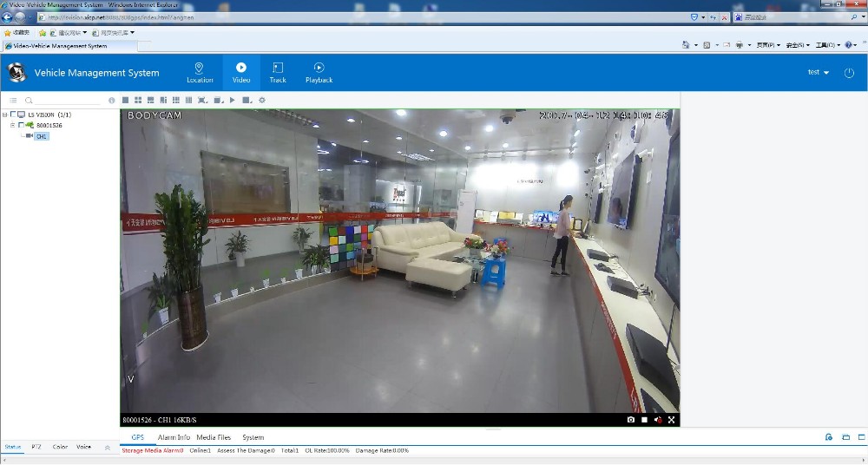868x465 pixels.
Task: Open the GPS tab
Action: click(137, 437)
